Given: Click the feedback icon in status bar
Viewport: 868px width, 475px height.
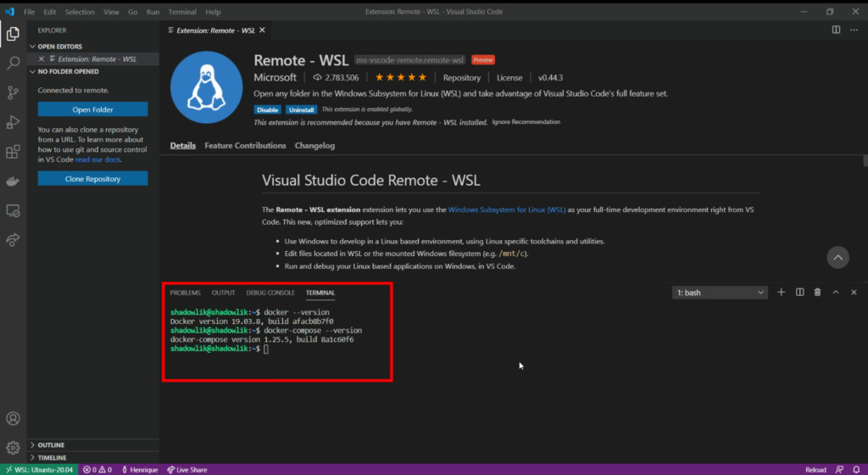Looking at the screenshot, I should point(839,469).
